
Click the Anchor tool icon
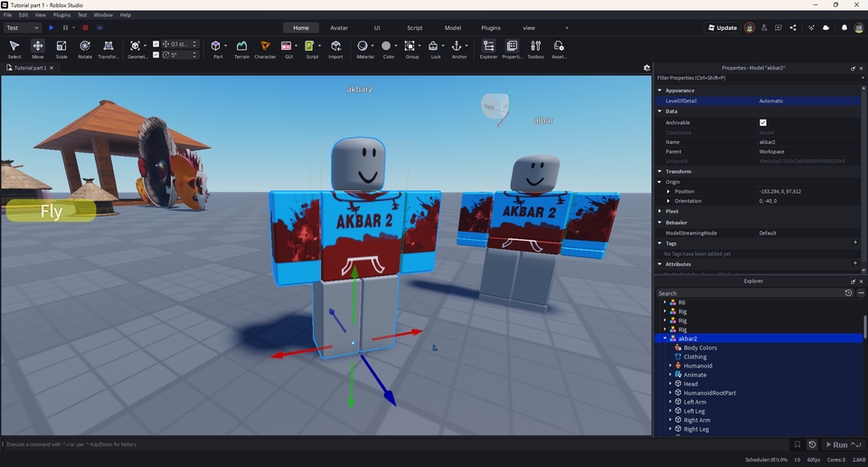pyautogui.click(x=457, y=46)
